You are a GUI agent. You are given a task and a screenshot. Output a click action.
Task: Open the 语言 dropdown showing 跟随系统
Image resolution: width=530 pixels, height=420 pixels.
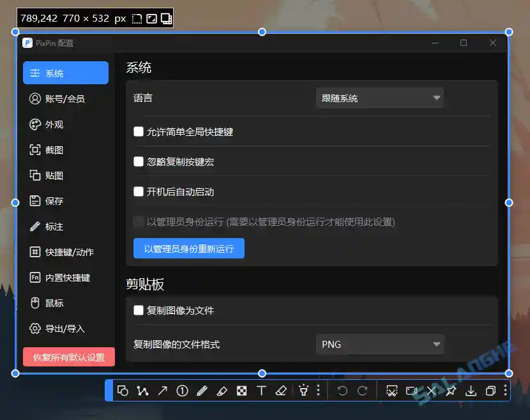point(379,98)
